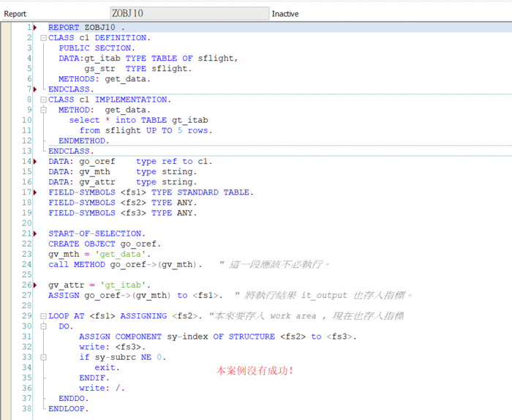Click the red marker on line 1
The height and width of the screenshot is (420, 512).
pyautogui.click(x=34, y=28)
